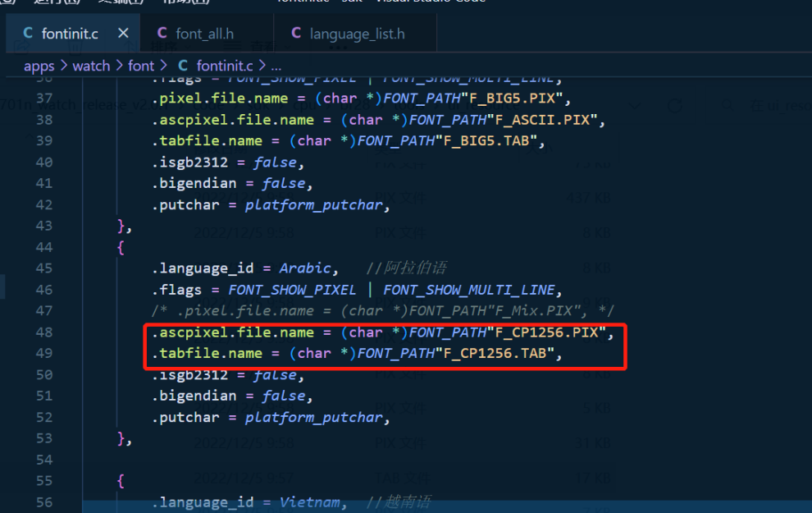Open the font_all.h editor tab
Viewport: 812px width, 513px height.
[207, 34]
